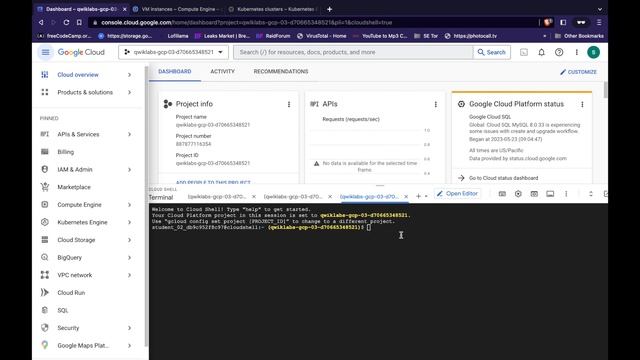Select the first Cloud Shell terminal tab
The image size is (640, 360).
coord(217,197)
